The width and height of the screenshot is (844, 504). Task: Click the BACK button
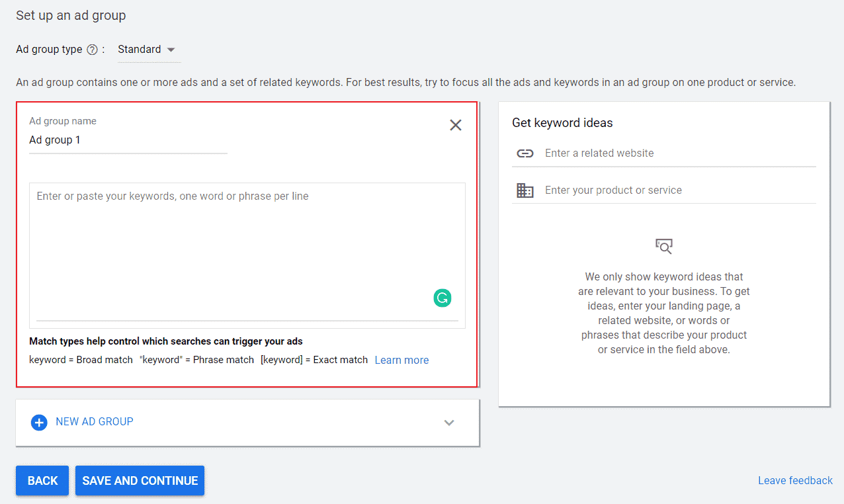pos(42,481)
